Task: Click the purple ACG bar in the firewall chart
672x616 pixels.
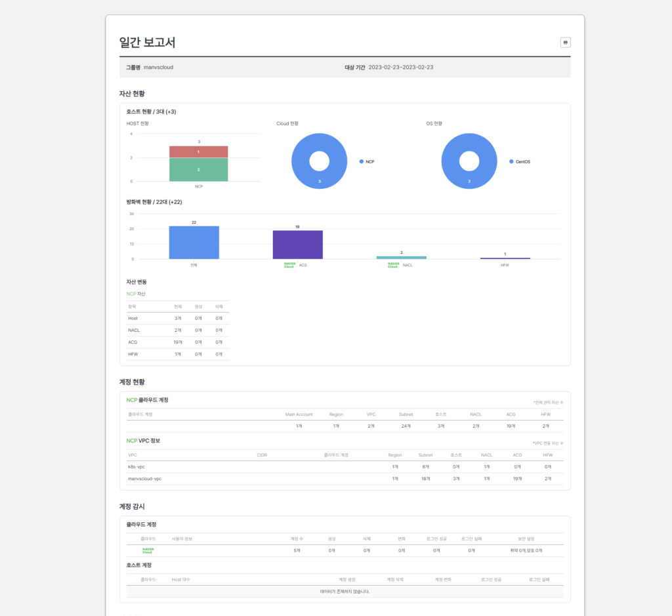Action: click(x=297, y=243)
